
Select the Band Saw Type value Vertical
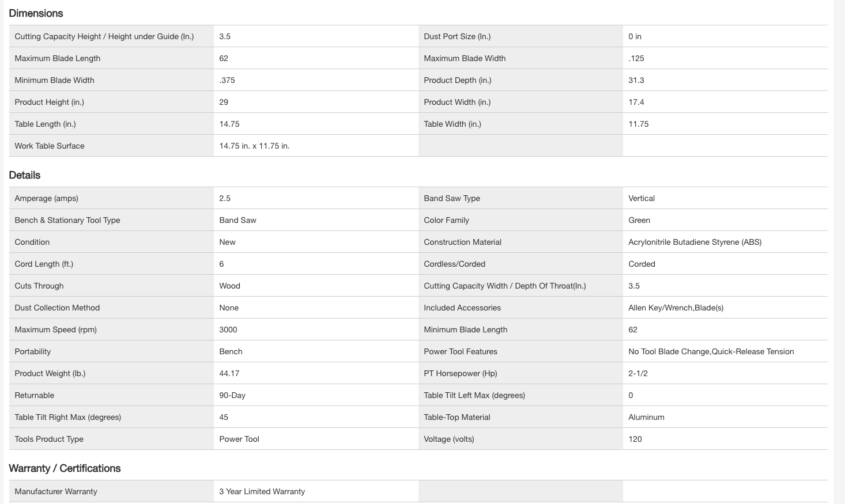642,198
